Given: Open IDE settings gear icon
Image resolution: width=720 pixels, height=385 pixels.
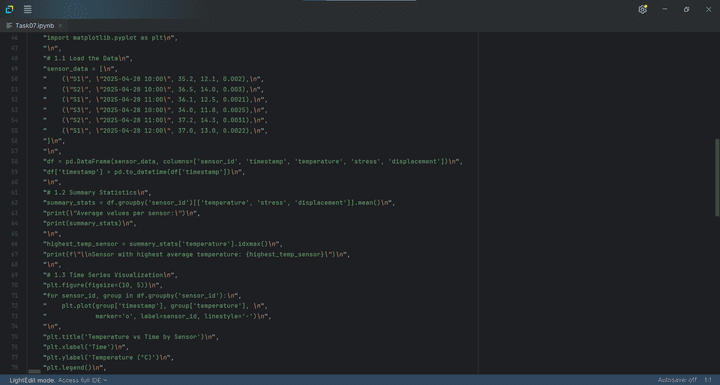Looking at the screenshot, I should point(642,9).
